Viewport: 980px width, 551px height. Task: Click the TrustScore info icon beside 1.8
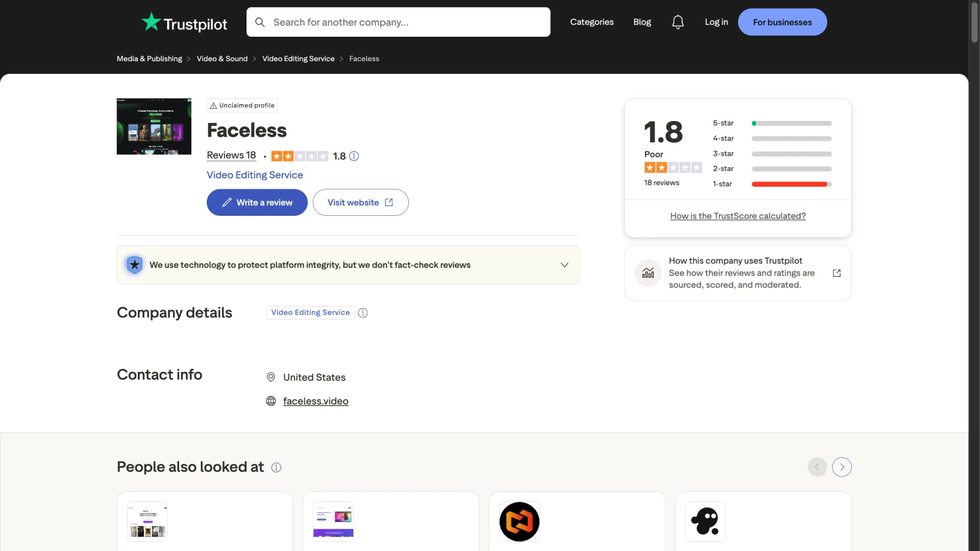(x=354, y=156)
